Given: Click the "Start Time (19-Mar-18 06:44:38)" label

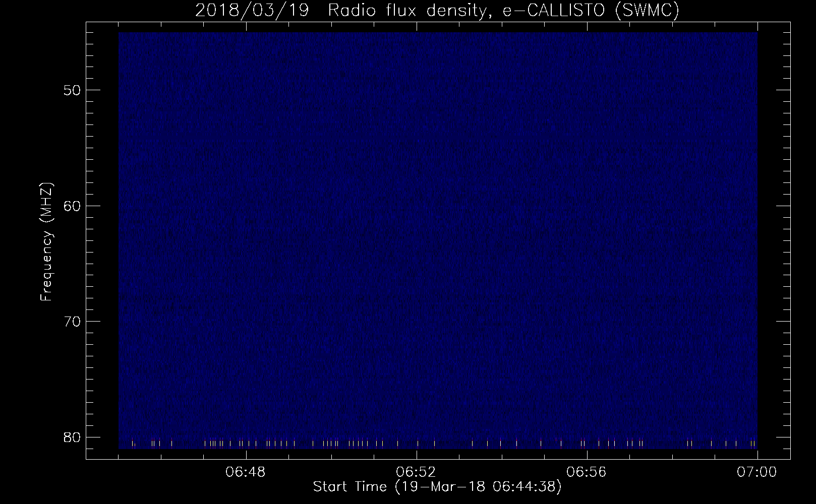Looking at the screenshot, I should click(x=437, y=487).
